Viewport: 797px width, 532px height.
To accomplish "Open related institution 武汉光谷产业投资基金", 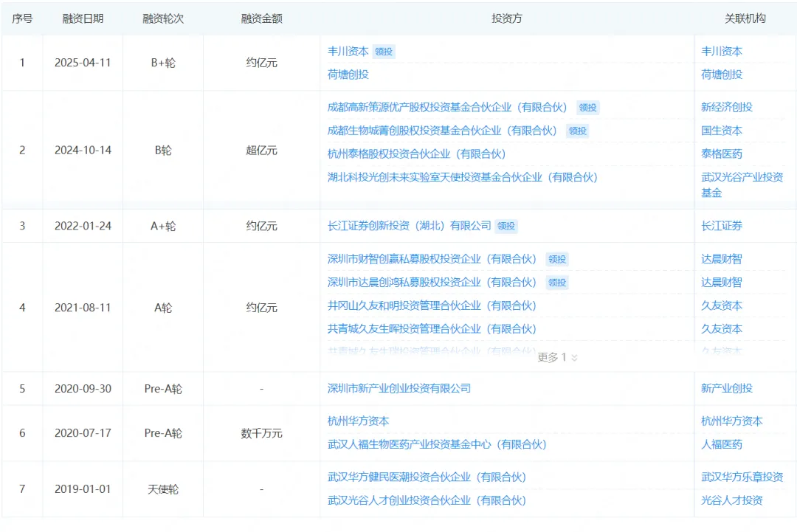I will click(x=742, y=184).
